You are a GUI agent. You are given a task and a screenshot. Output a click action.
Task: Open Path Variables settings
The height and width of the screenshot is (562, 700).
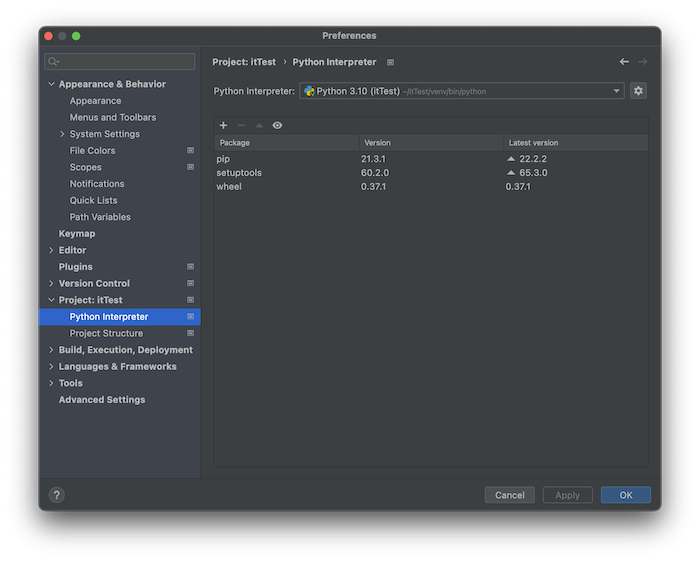click(100, 217)
